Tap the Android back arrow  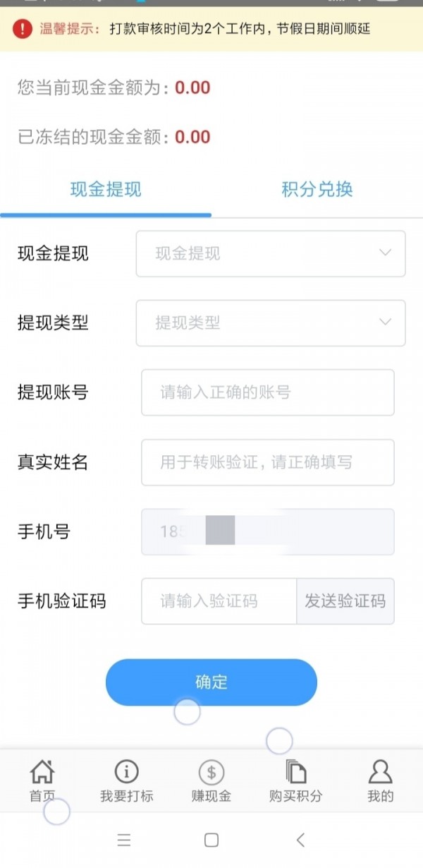(299, 840)
